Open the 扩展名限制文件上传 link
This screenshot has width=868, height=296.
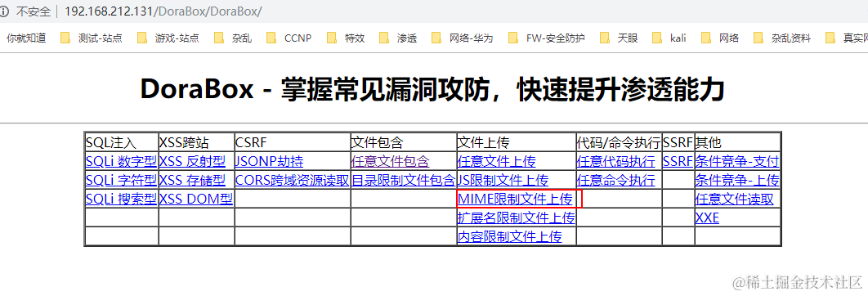click(x=517, y=218)
